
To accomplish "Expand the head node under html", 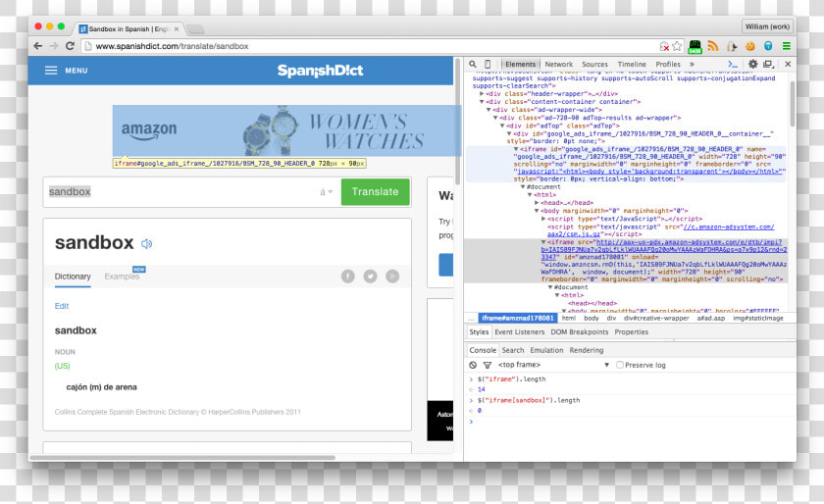I will [x=536, y=202].
